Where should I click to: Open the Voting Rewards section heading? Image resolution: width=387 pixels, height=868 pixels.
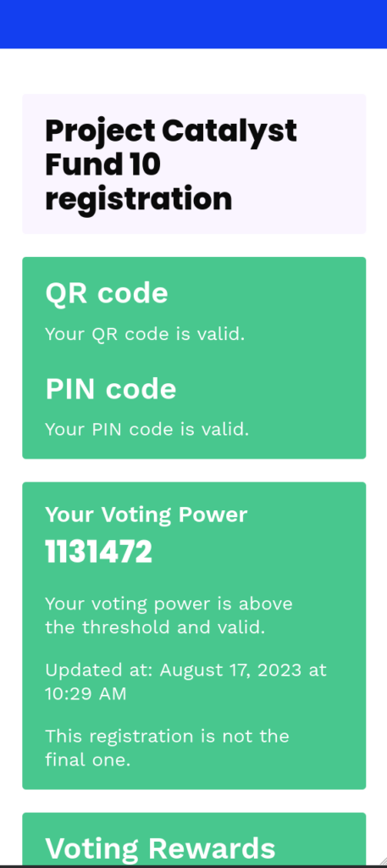160,849
